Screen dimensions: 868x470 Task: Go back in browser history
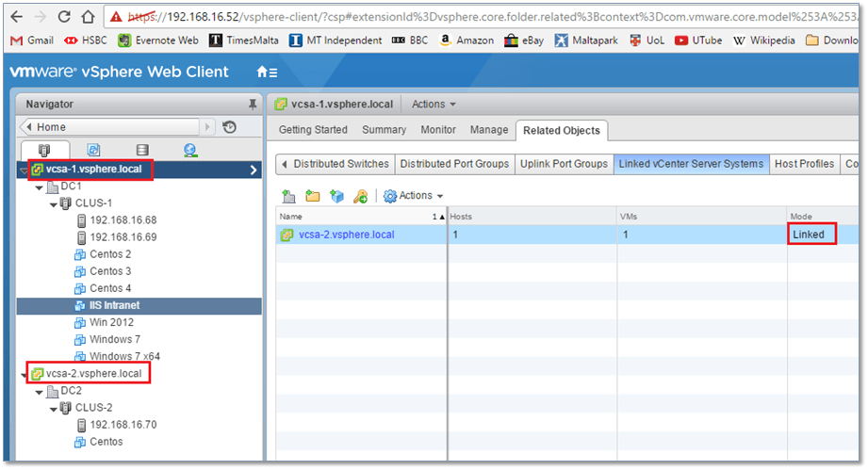pos(17,17)
